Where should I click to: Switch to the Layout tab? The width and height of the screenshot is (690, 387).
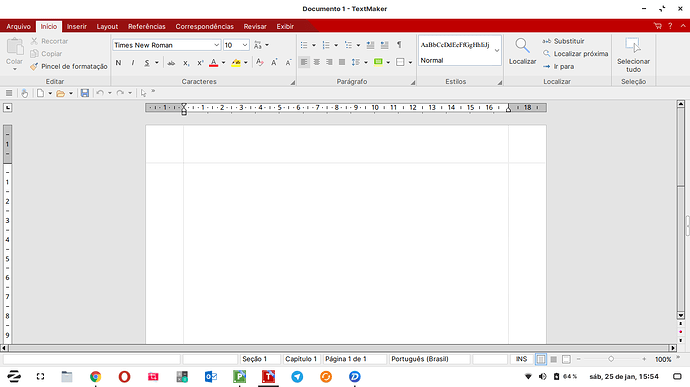(x=107, y=26)
